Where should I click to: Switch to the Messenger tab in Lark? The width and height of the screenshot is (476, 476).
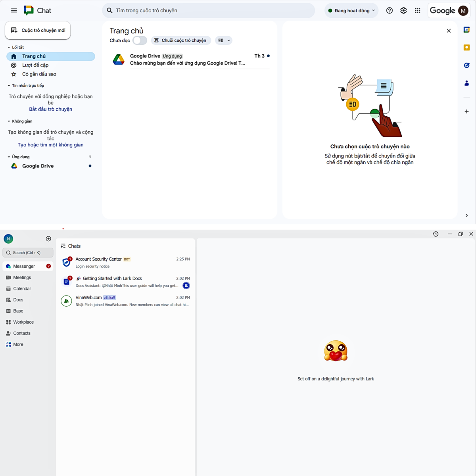pos(23,266)
